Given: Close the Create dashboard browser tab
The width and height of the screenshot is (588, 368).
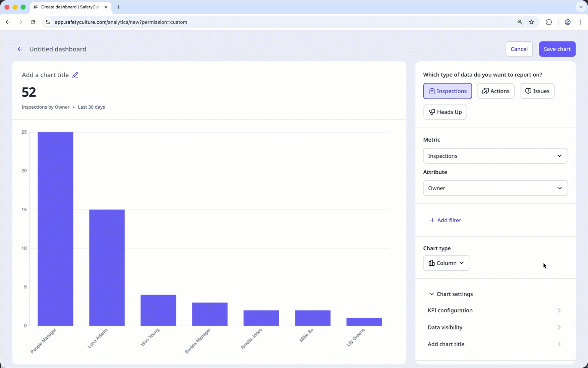Looking at the screenshot, I should 106,7.
